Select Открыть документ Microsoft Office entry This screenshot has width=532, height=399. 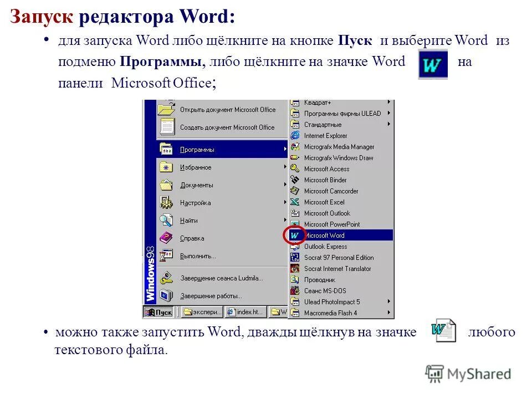[x=222, y=110]
